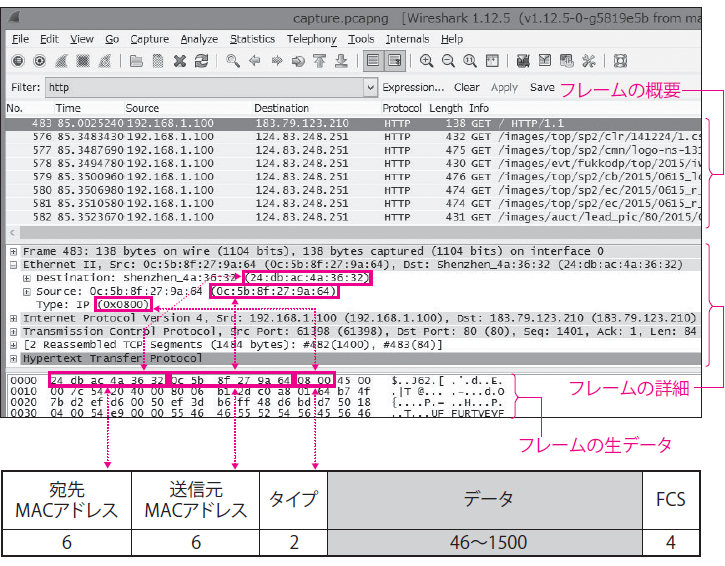Select packet 576 row
725x566 pixels.
pos(353,137)
